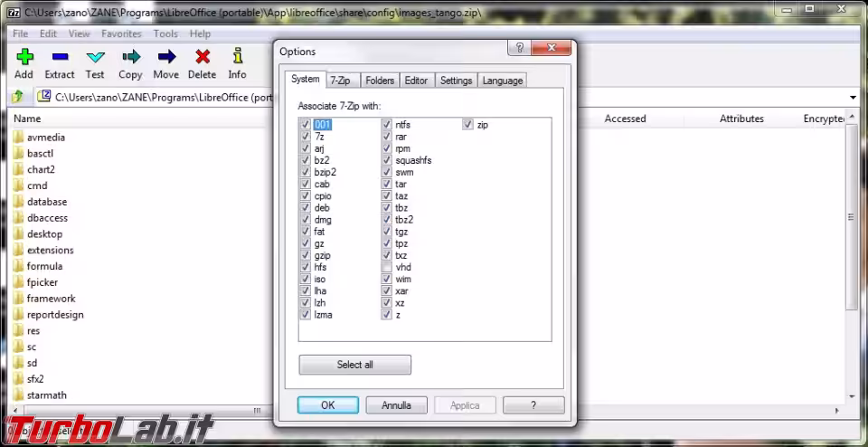Click the blue Extract toolbar icon
This screenshot has height=447, width=868.
pyautogui.click(x=60, y=57)
